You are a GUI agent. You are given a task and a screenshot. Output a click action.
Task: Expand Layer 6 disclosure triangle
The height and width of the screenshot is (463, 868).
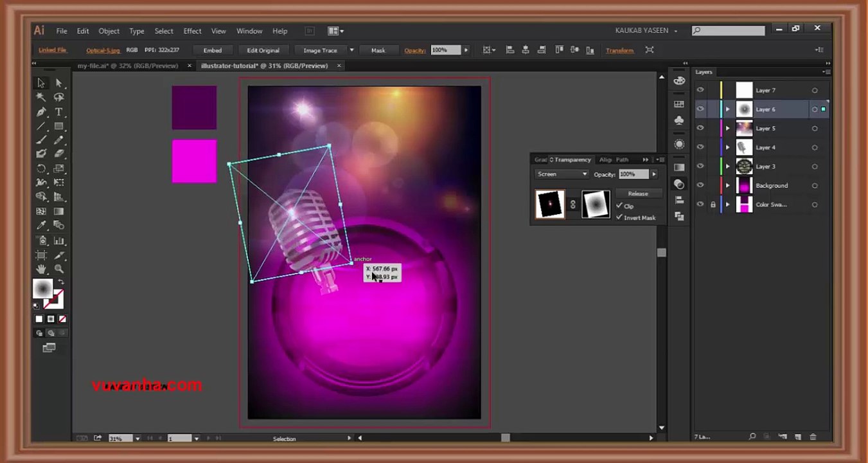(x=727, y=109)
